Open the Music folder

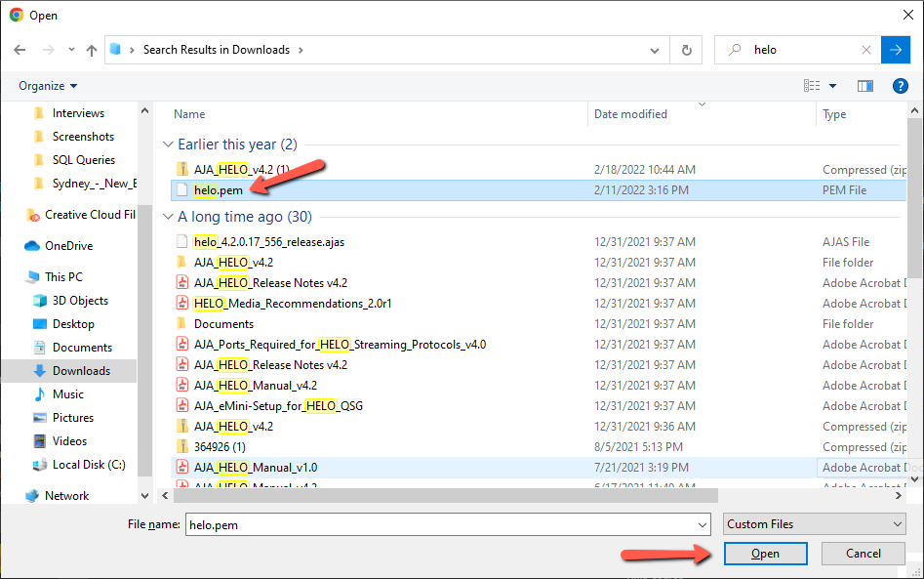[x=67, y=394]
